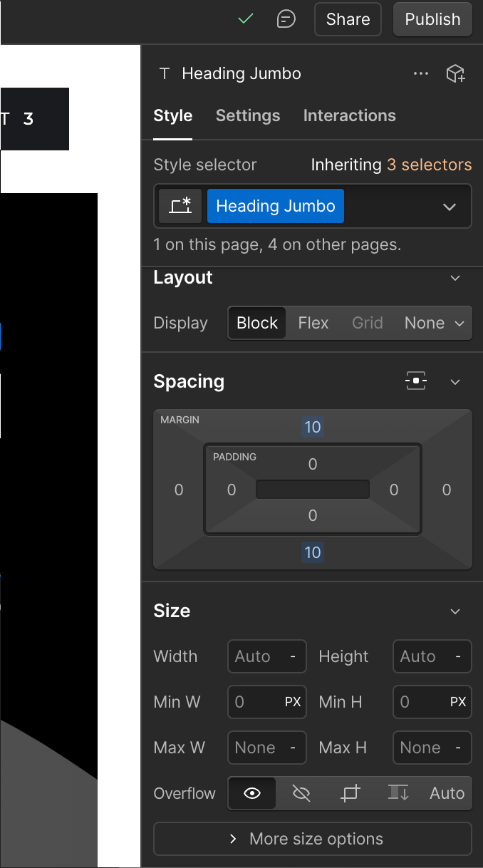Set overflow to scroll icon
Screen dimensions: 483x868
click(x=398, y=793)
